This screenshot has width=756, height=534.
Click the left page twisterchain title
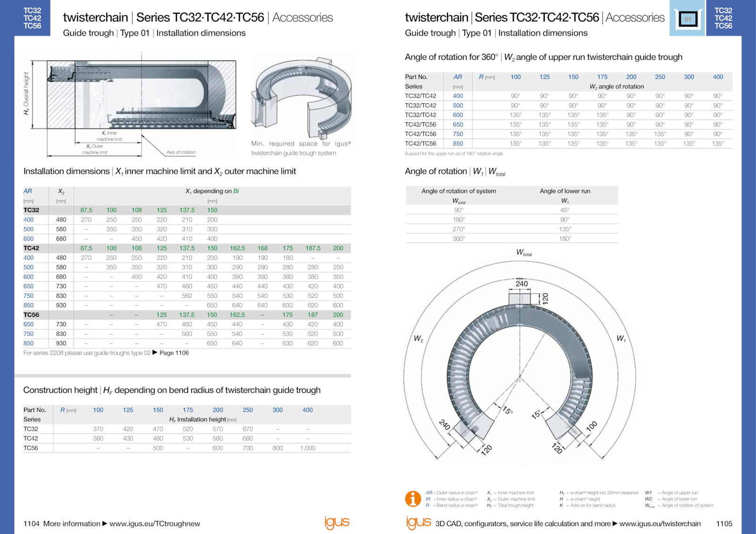click(198, 17)
